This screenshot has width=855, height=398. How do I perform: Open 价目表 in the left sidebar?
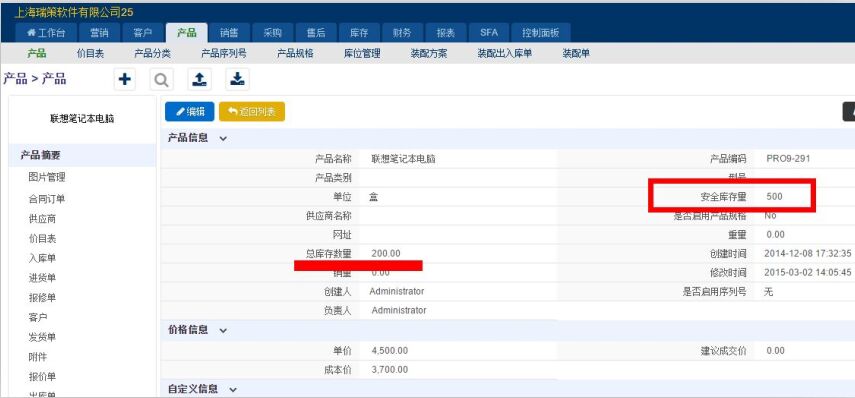[x=43, y=238]
